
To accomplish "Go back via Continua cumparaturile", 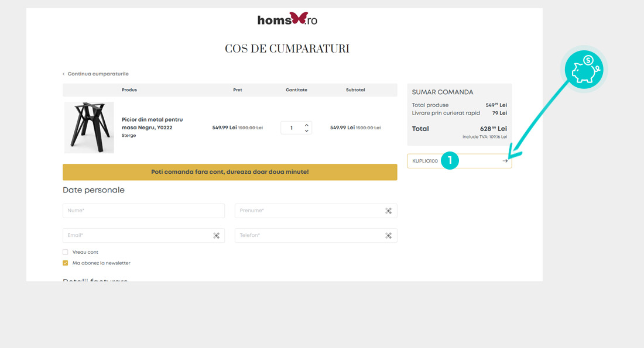I will tap(96, 74).
